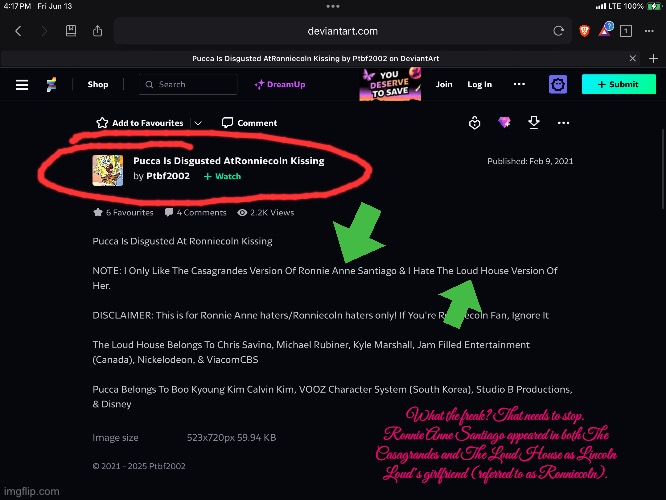Open deviation more actions dots
666x500 pixels.
(x=563, y=123)
